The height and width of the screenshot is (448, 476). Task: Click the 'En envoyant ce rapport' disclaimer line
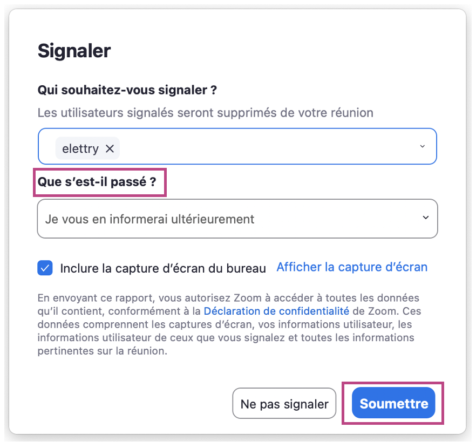coord(227,298)
